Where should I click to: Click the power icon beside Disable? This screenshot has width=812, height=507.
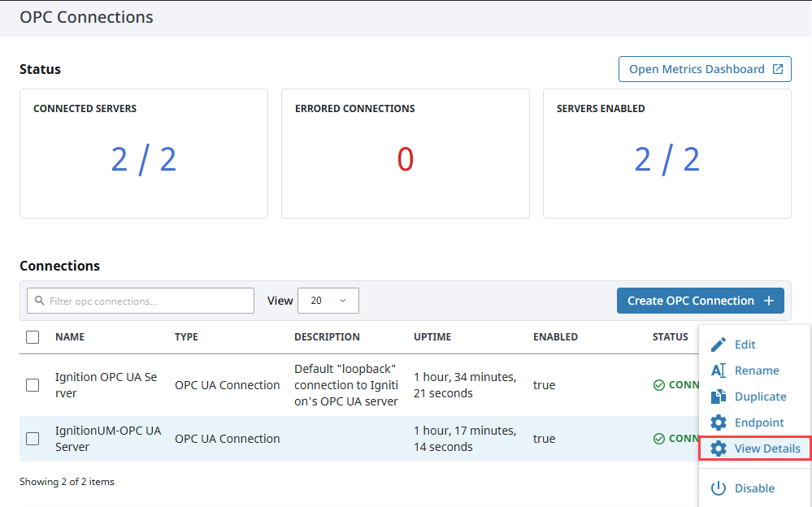(x=719, y=487)
